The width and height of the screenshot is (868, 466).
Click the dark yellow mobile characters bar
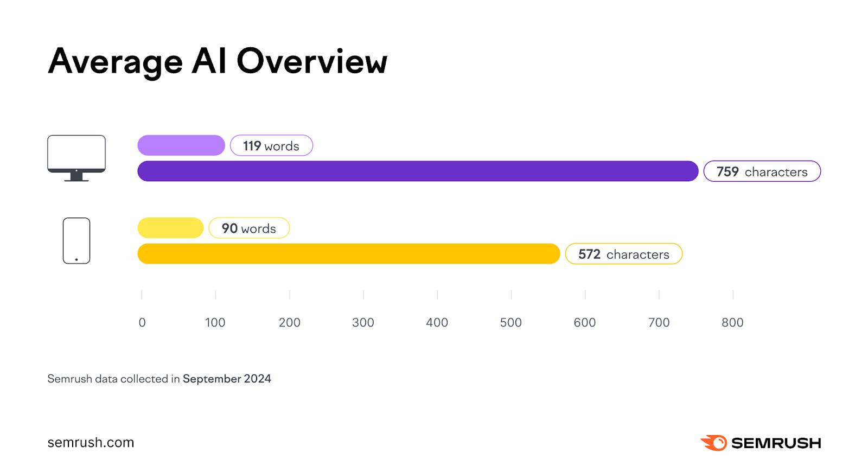348,254
